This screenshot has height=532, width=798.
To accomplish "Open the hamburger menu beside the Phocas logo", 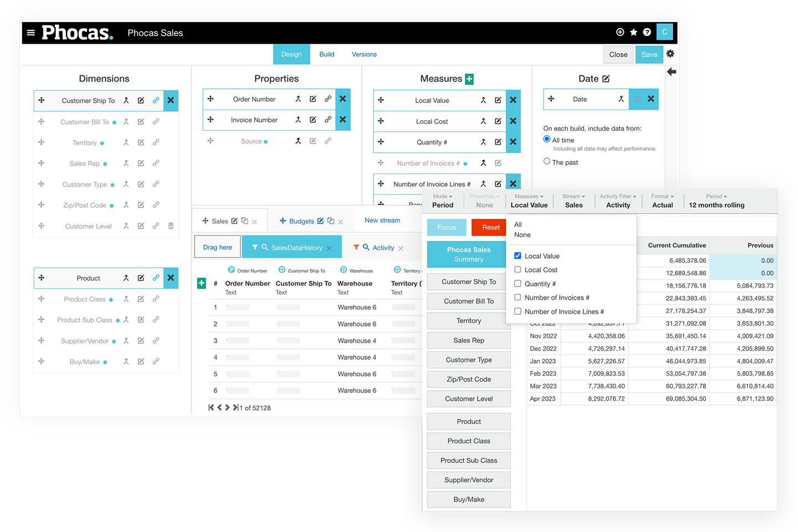I will pos(31,32).
